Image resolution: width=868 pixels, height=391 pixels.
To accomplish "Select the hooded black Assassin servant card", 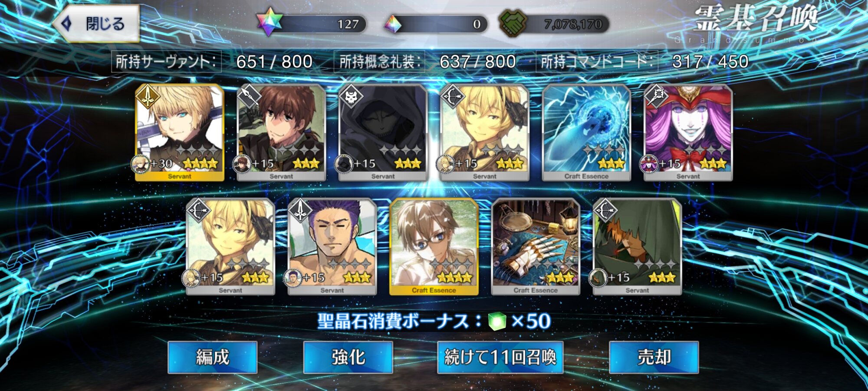I will [383, 133].
